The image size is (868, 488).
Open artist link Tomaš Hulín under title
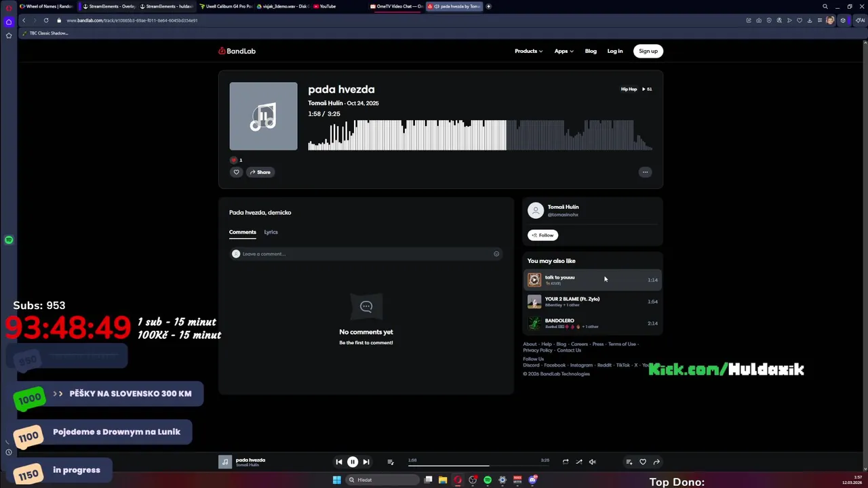pyautogui.click(x=325, y=103)
